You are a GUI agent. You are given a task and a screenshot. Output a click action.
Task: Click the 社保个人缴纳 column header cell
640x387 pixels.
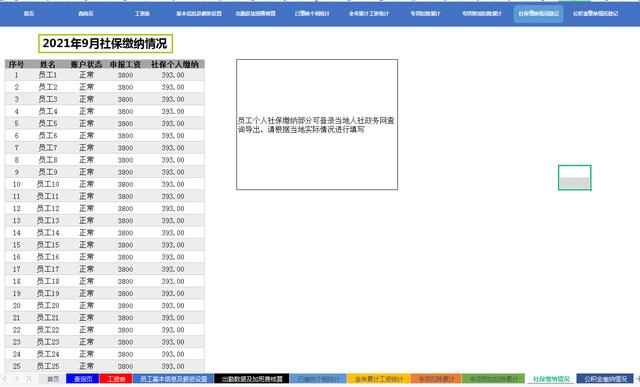[175, 64]
